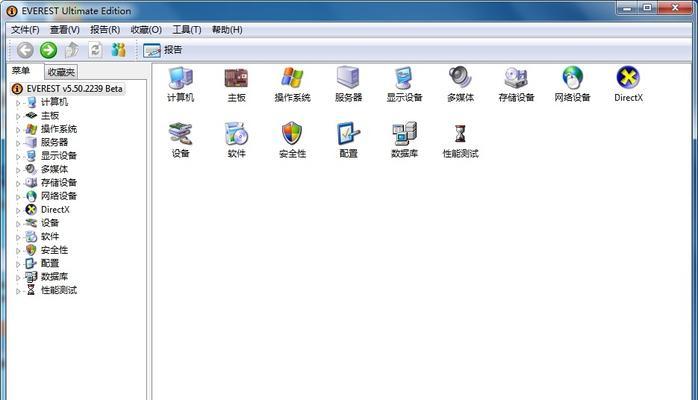Screen dimensions: 698x400
Task: Open the 收藏(O) menu
Action: (146, 30)
